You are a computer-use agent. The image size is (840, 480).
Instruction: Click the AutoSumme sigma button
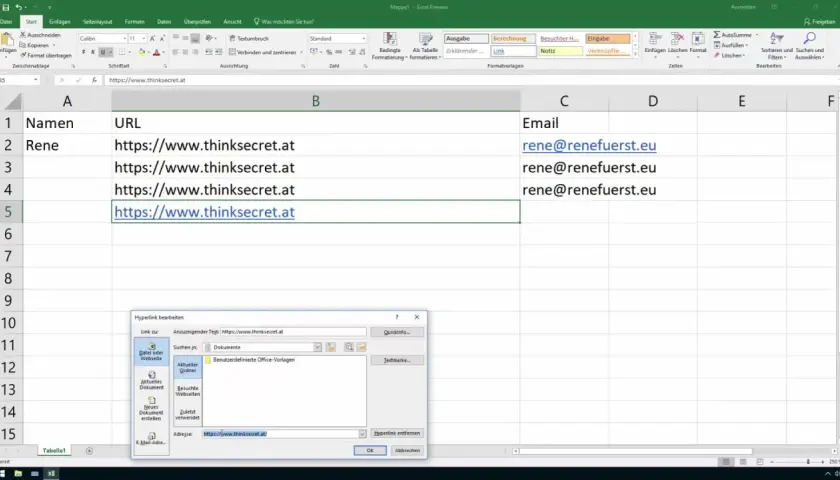(x=732, y=35)
